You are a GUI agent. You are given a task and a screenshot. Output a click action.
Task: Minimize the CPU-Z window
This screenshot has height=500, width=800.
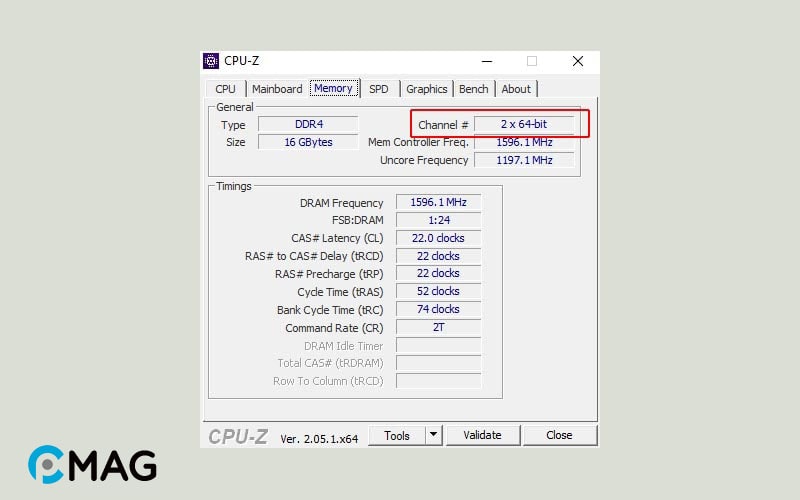(487, 61)
